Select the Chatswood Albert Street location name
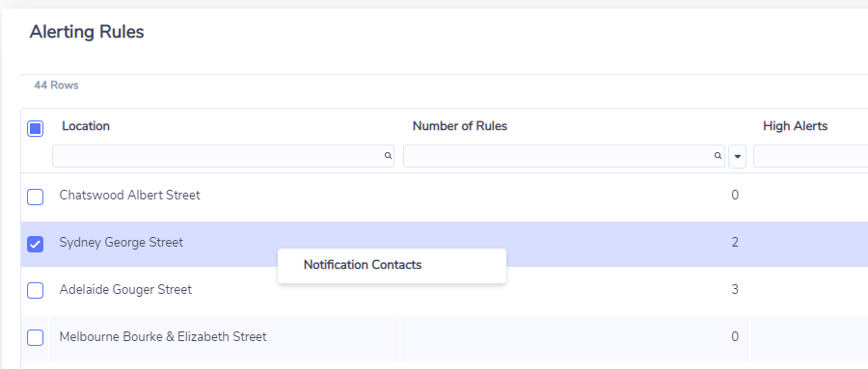This screenshot has height=369, width=868. 129,196
